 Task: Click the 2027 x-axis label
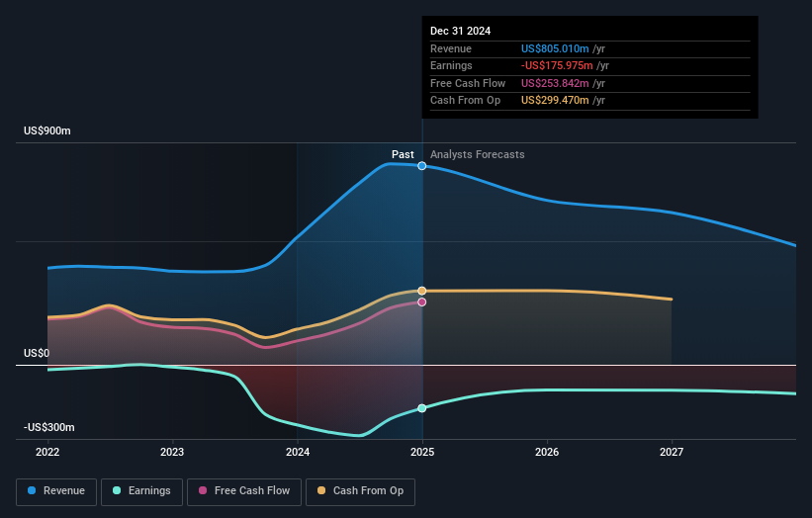click(672, 452)
